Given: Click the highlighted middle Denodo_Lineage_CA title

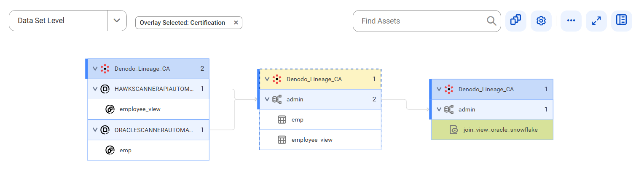Looking at the screenshot, I should pos(314,79).
